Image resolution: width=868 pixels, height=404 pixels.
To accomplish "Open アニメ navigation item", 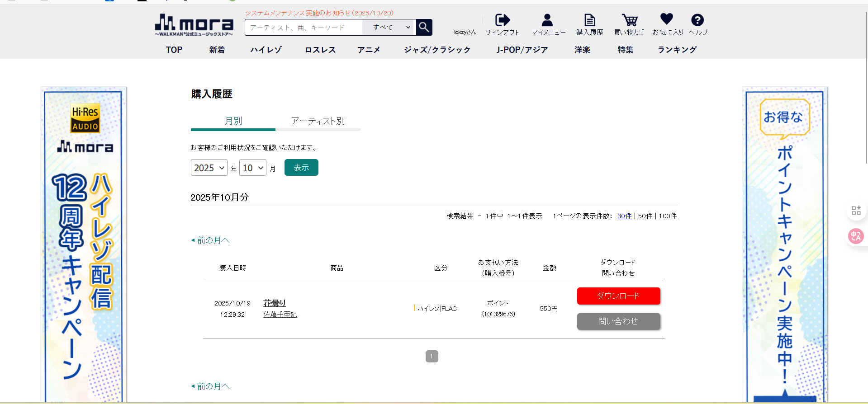I will tap(369, 50).
